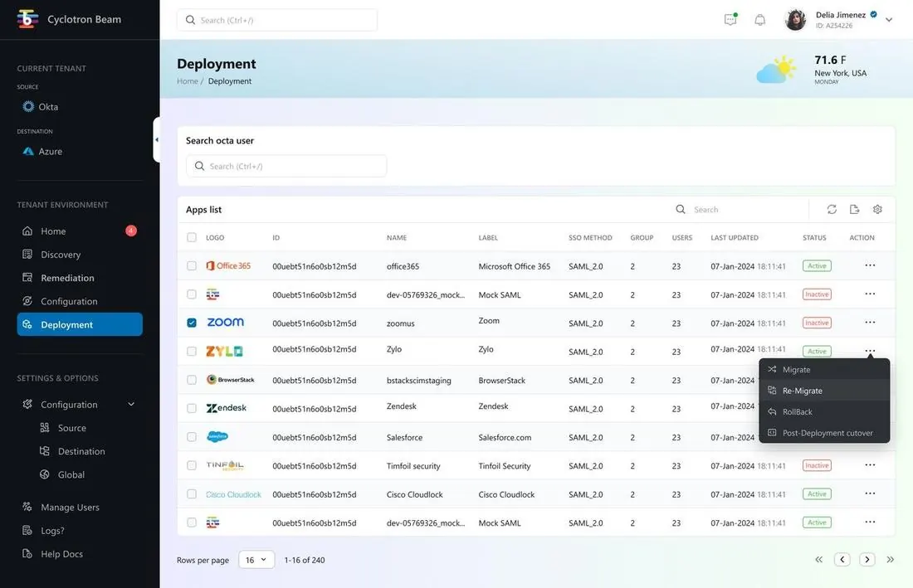Screen dimensions: 913x588
Task: Choose Re-Migrate from the action menu
Action: [824, 391]
